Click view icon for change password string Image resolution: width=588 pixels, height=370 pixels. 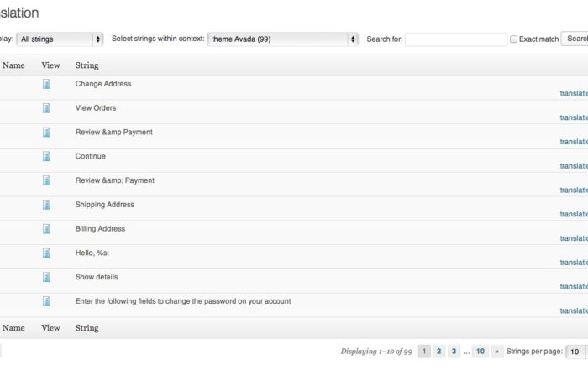point(46,301)
